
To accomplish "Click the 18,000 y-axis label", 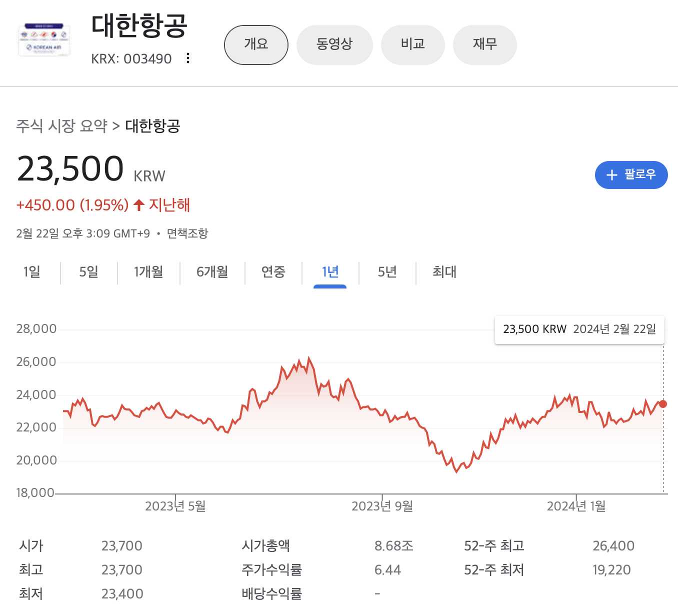I will 35,493.
